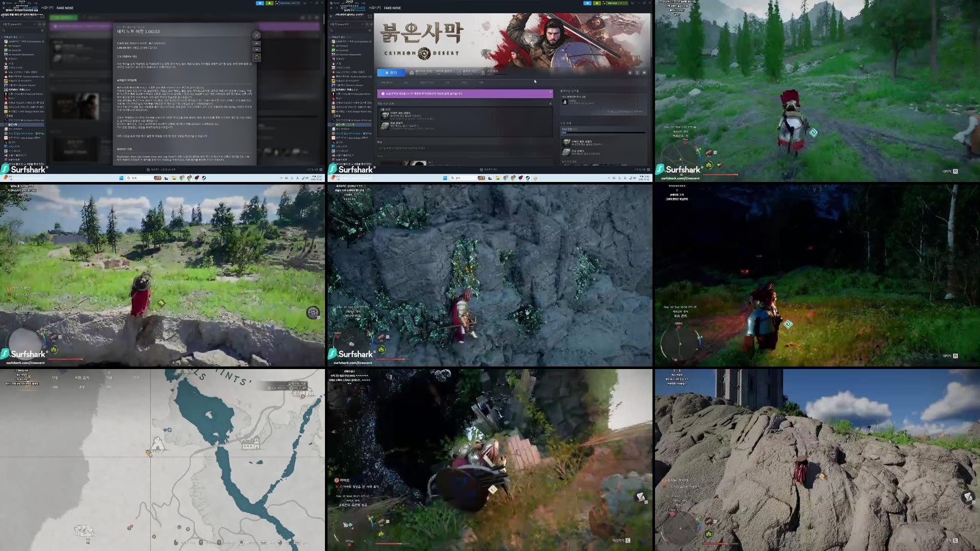980x551 pixels.
Task: Click the forward navigation arrow in Steam
Action: (x=336, y=8)
